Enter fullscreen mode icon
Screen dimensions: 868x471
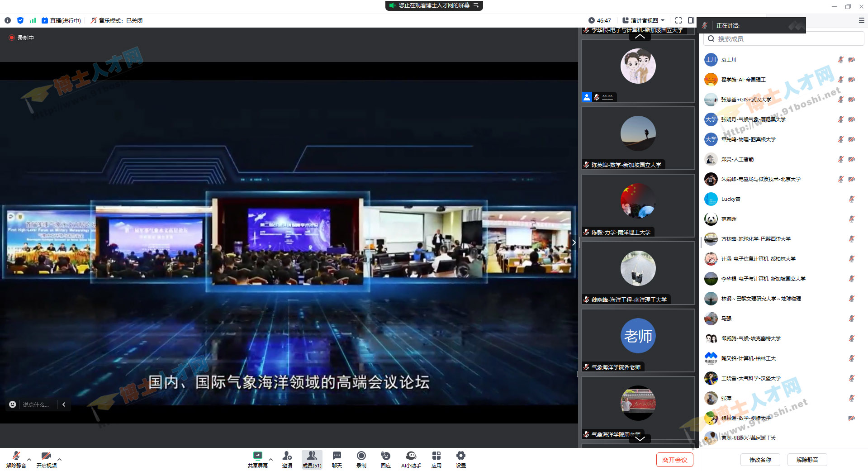(x=678, y=20)
